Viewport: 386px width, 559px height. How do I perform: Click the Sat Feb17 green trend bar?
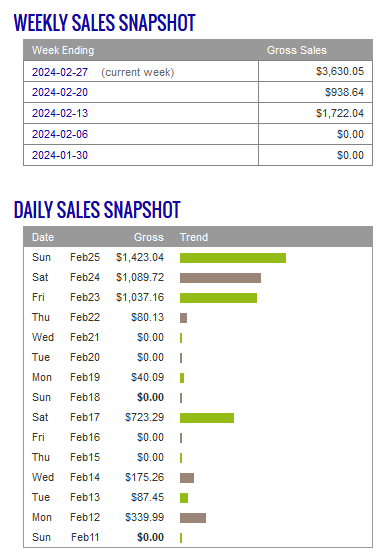pos(207,418)
